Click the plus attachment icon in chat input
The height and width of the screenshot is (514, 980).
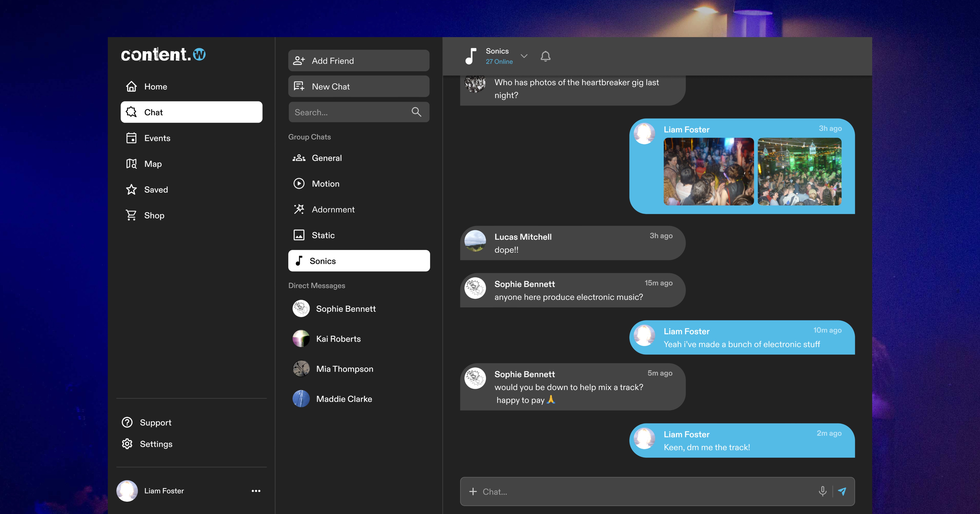[473, 491]
